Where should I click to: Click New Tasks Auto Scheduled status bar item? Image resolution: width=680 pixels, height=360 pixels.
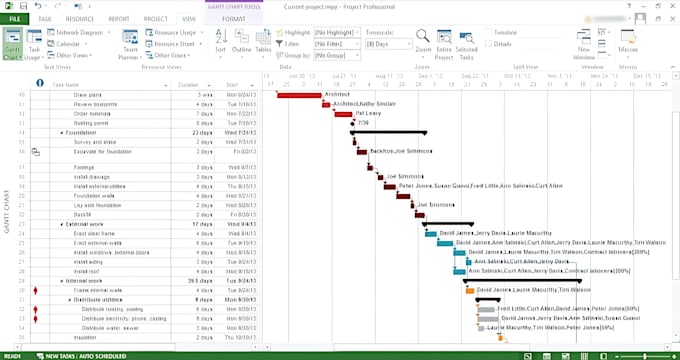82,356
